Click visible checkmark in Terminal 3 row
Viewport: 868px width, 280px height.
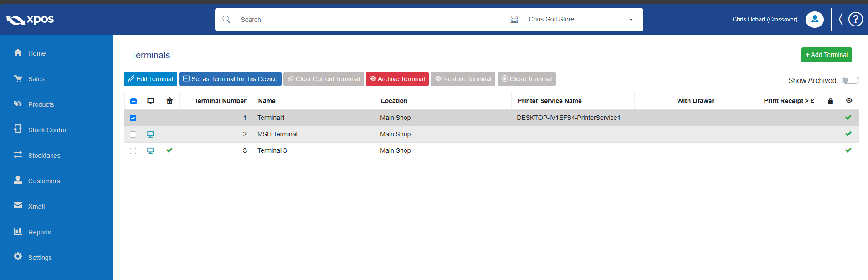coord(848,150)
